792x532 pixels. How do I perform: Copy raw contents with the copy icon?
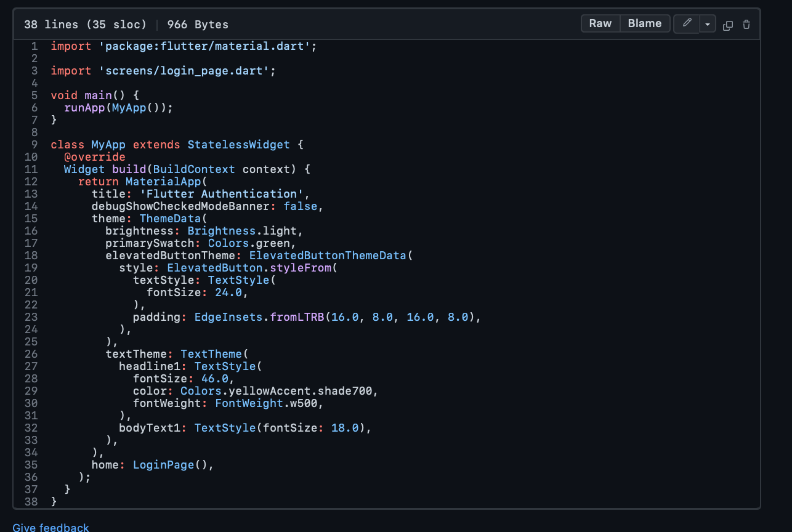click(727, 25)
